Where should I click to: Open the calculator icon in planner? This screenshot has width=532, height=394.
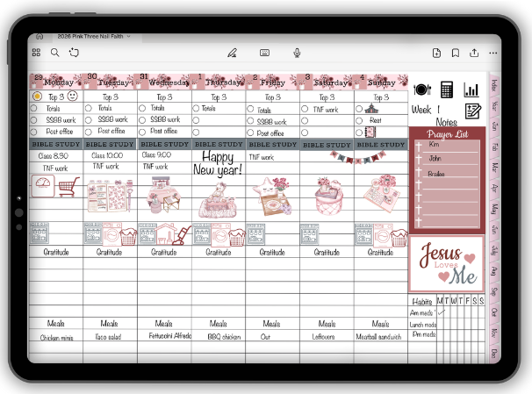pos(447,90)
